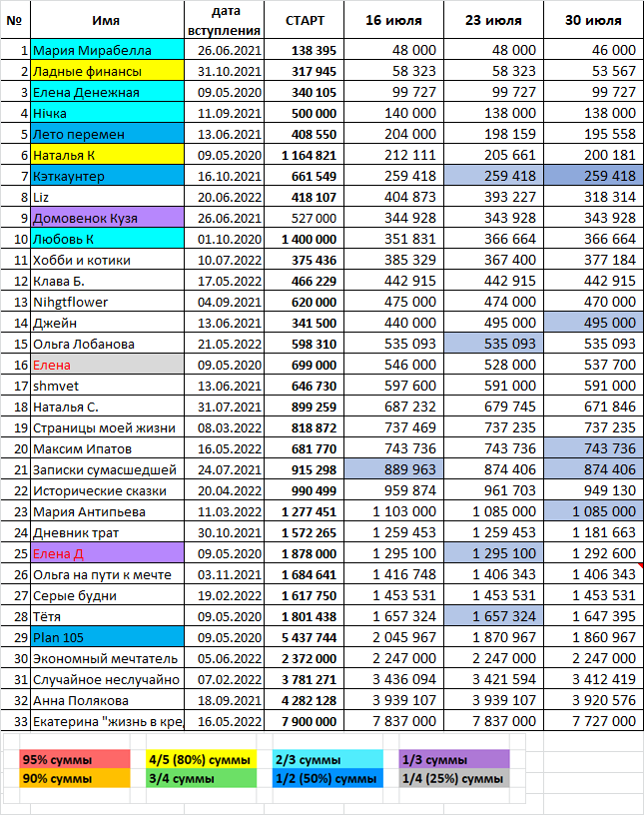Screen dimensions: 644x815
Task: Select the cell 'Исторические сказки'
Action: click(x=107, y=490)
